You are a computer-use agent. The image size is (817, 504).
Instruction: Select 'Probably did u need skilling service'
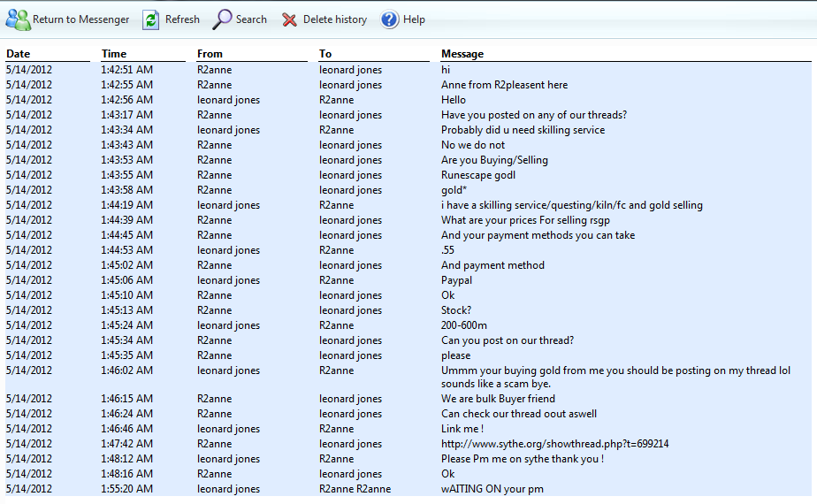[523, 130]
